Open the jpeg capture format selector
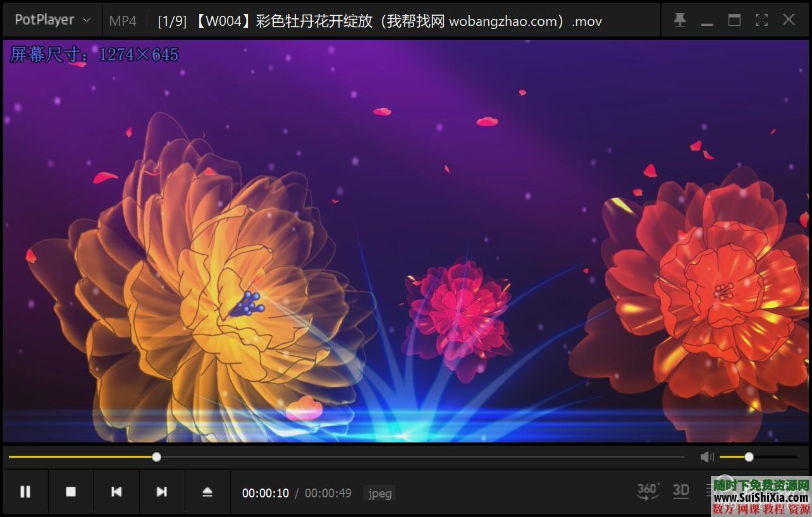 click(379, 494)
